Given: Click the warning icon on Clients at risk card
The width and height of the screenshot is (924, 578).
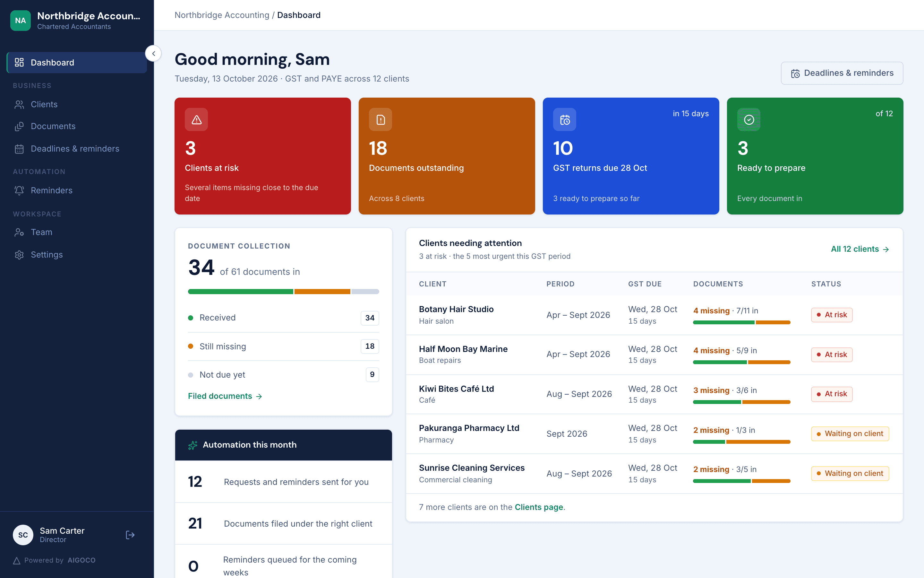Looking at the screenshot, I should [x=196, y=120].
